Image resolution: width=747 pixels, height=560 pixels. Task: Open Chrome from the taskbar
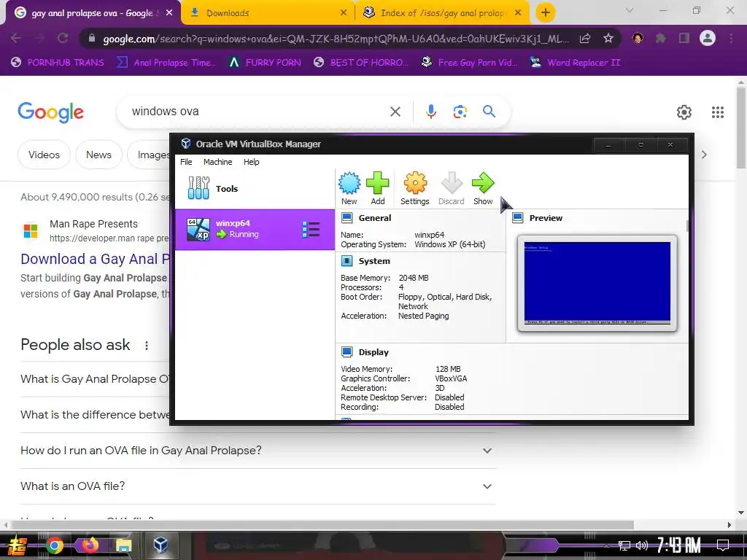click(x=54, y=545)
